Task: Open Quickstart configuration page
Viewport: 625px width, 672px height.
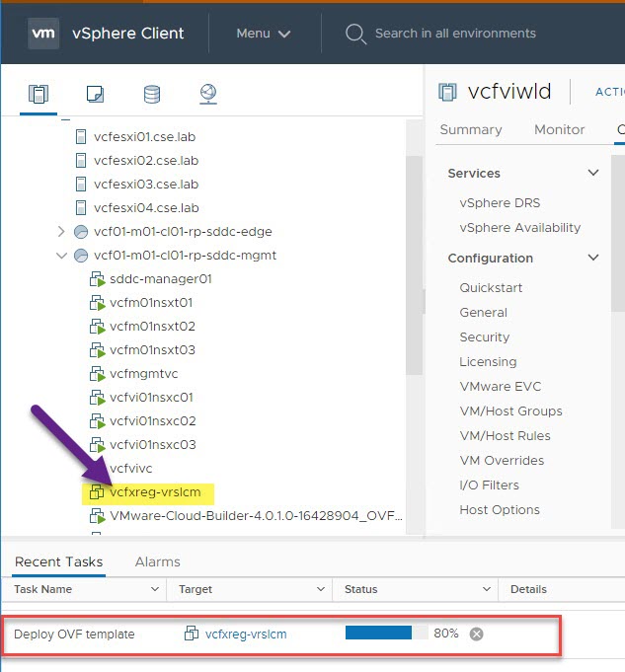Action: click(491, 287)
